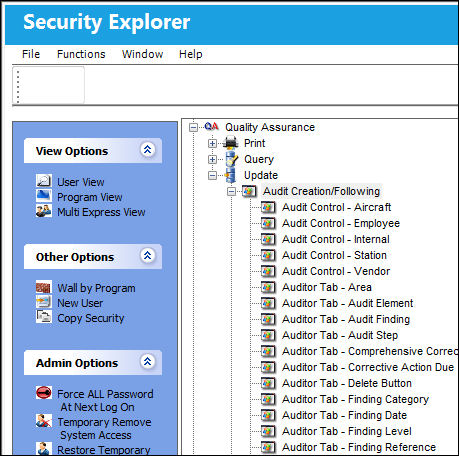The width and height of the screenshot is (459, 456).
Task: Click the toolbar grip handle
Action: (18, 86)
